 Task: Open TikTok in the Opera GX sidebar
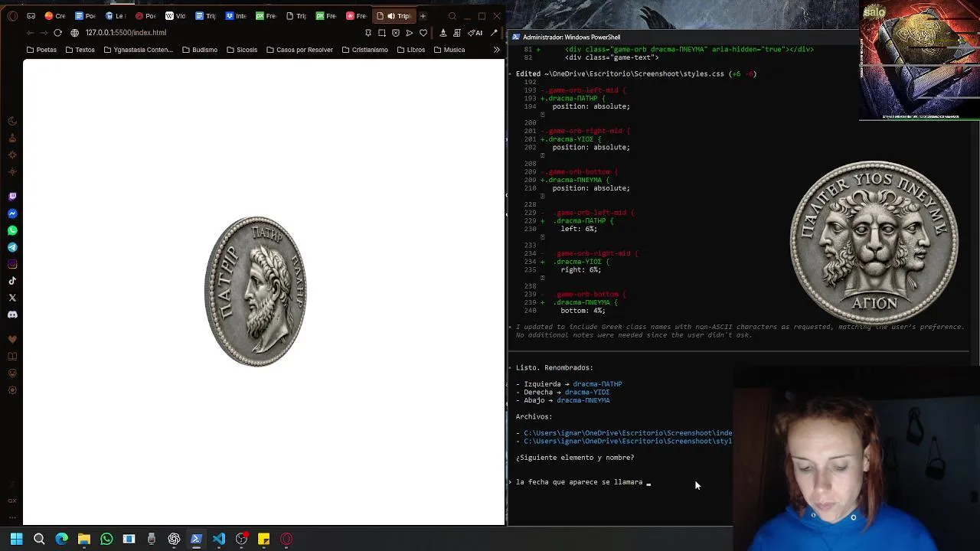click(x=12, y=281)
